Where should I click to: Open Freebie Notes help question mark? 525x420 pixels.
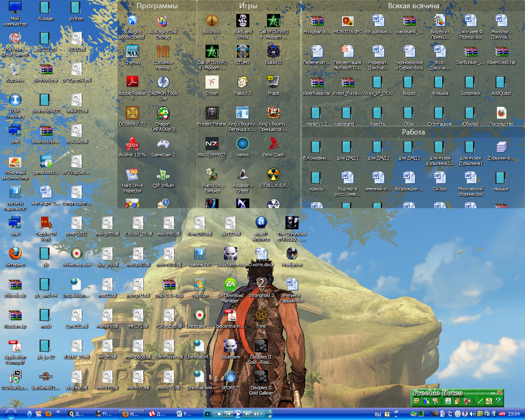pyautogui.click(x=498, y=401)
